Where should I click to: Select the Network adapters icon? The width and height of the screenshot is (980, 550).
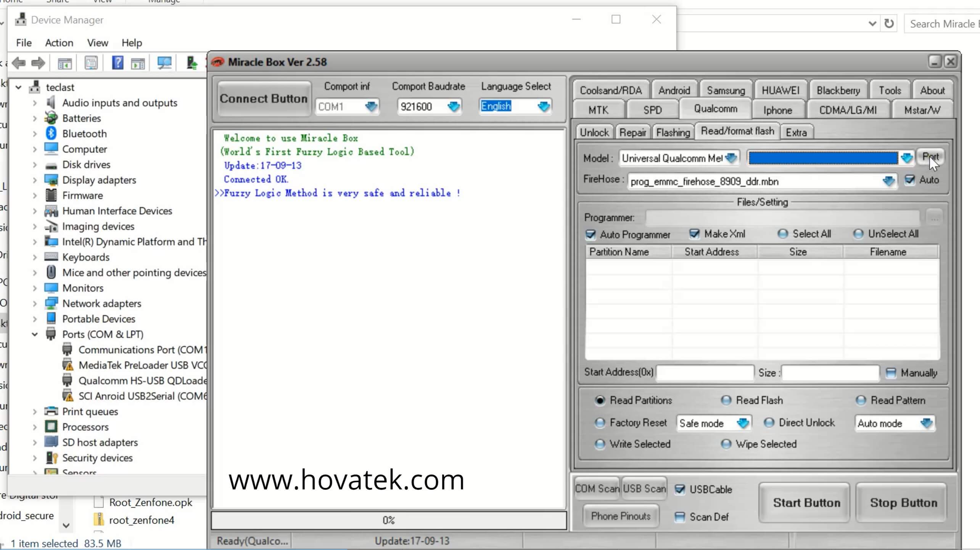click(x=51, y=303)
